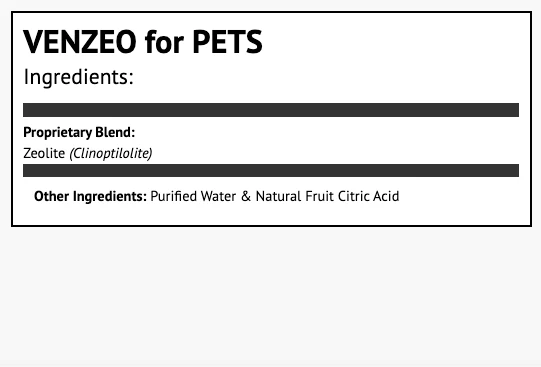Click the ampersand symbol

click(x=246, y=196)
